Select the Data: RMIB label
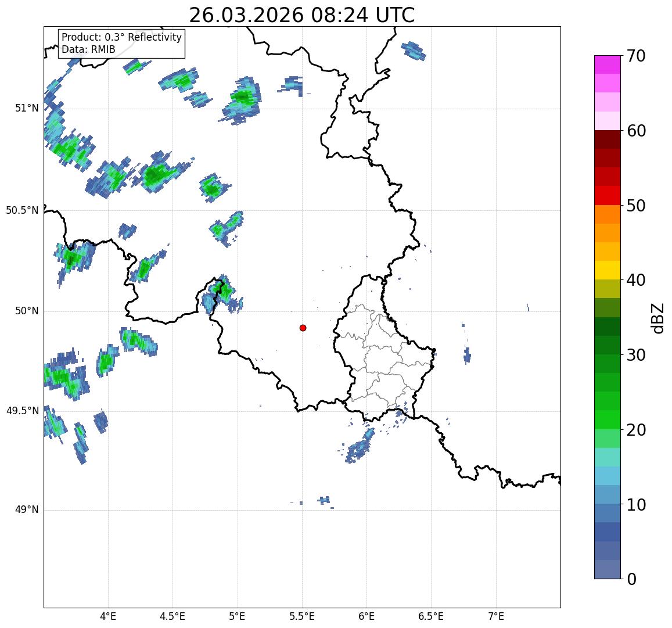 pyautogui.click(x=88, y=50)
